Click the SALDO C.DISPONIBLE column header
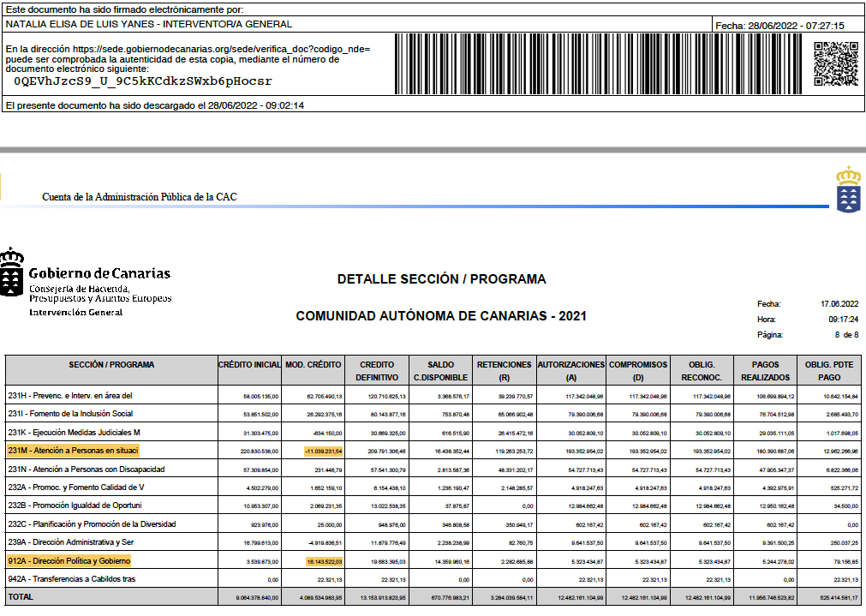The width and height of the screenshot is (866, 616). click(441, 370)
